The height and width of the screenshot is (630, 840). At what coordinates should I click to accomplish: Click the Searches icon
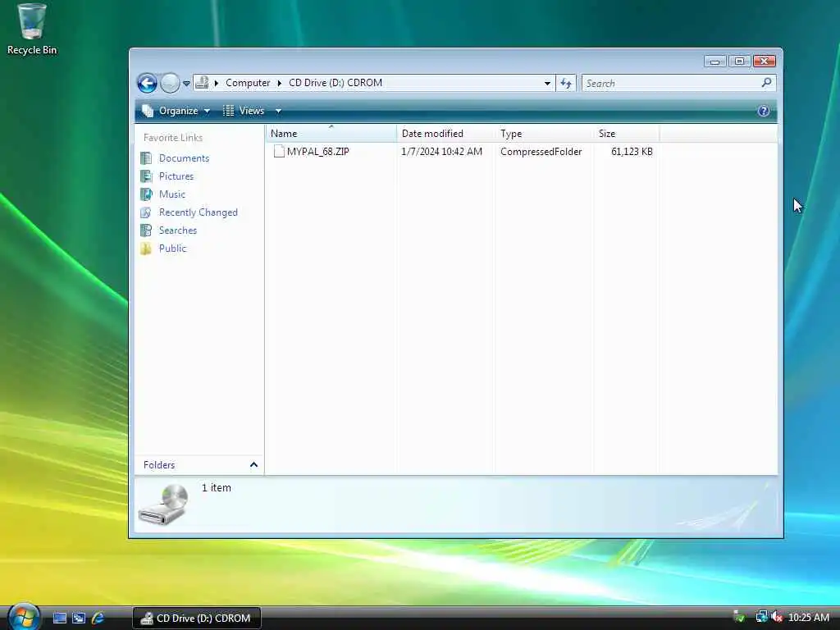click(146, 231)
